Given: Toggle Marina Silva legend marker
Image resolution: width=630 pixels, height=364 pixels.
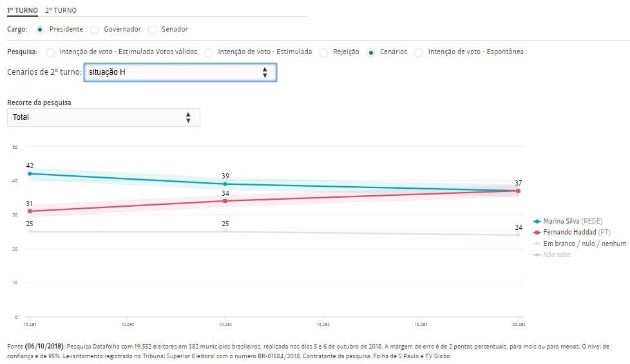Looking at the screenshot, I should (537, 222).
